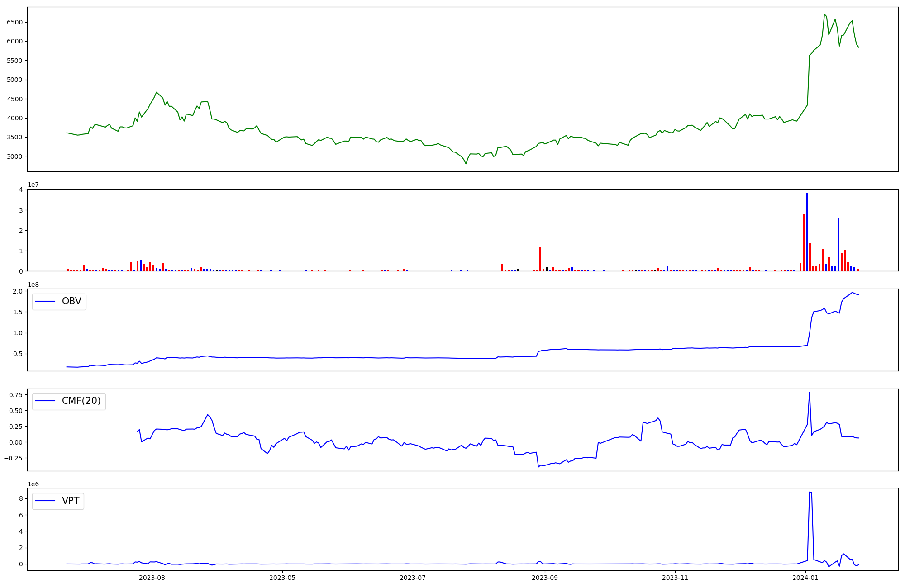Viewport: 905px width, 588px height.
Task: Click the 0.75 tick on CMF axis
Action: click(15, 395)
